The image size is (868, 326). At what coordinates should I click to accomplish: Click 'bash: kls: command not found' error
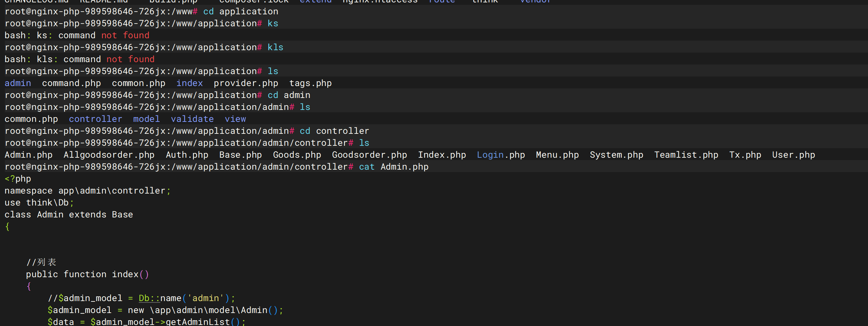click(79, 59)
